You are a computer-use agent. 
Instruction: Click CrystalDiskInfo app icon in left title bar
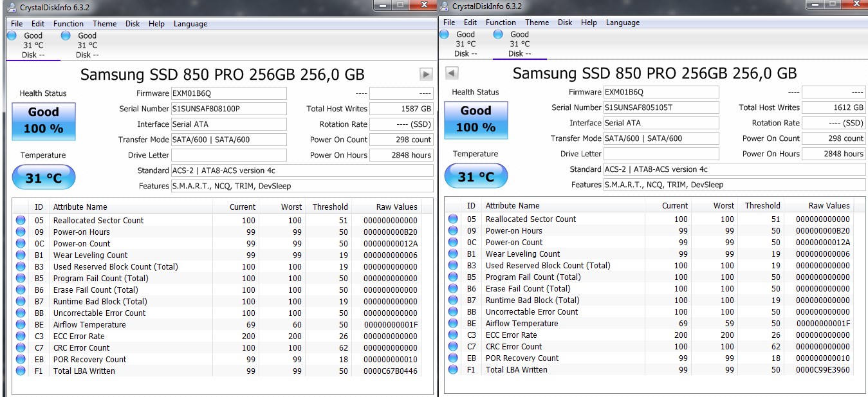pos(12,7)
